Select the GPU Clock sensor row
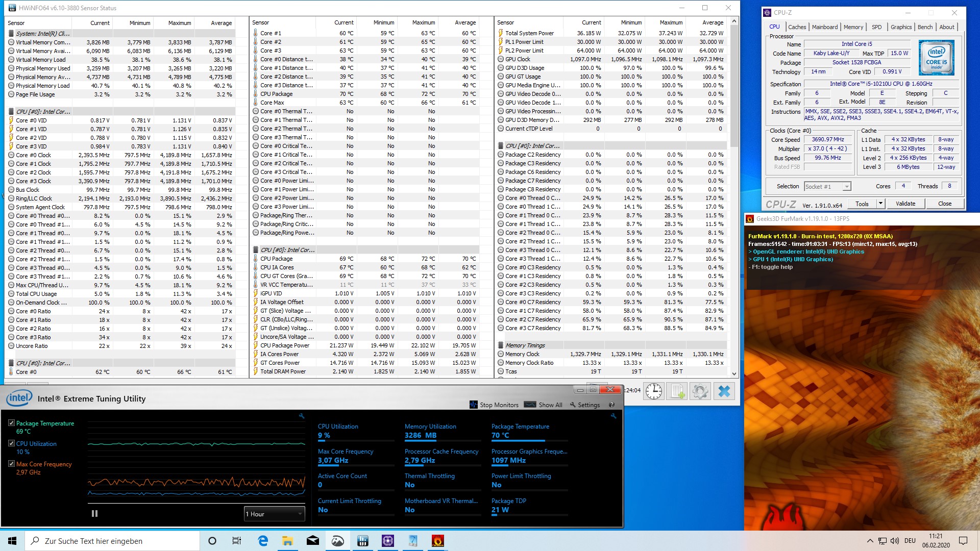Image resolution: width=980 pixels, height=551 pixels. [611, 59]
